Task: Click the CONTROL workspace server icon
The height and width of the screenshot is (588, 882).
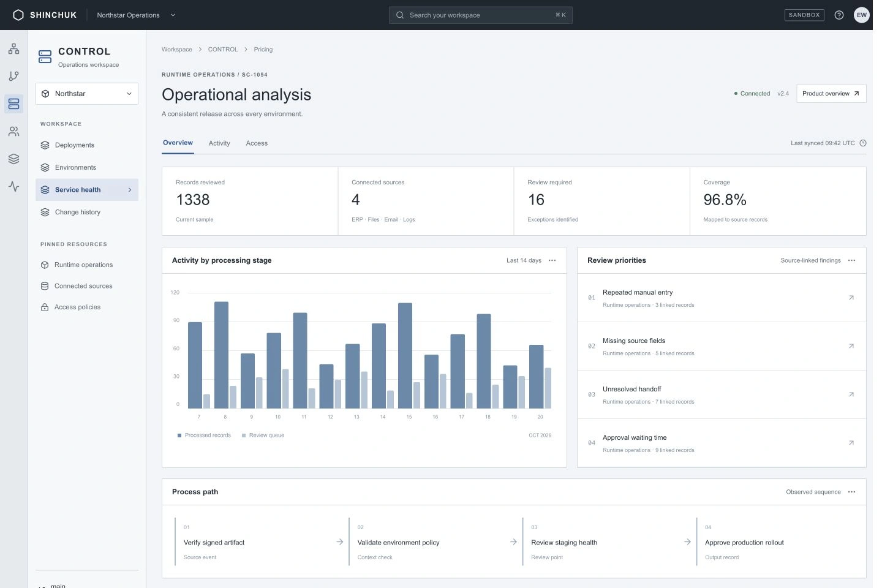Action: 45,57
